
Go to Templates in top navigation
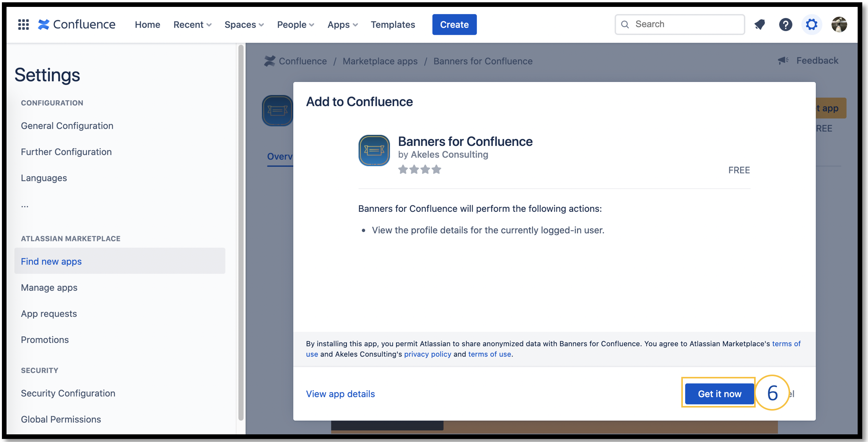click(x=393, y=25)
